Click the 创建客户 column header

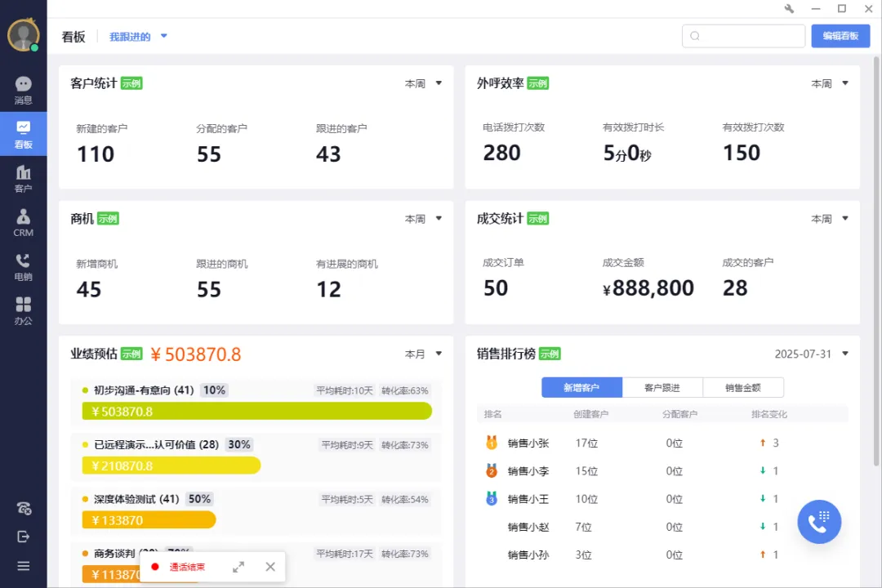[590, 414]
